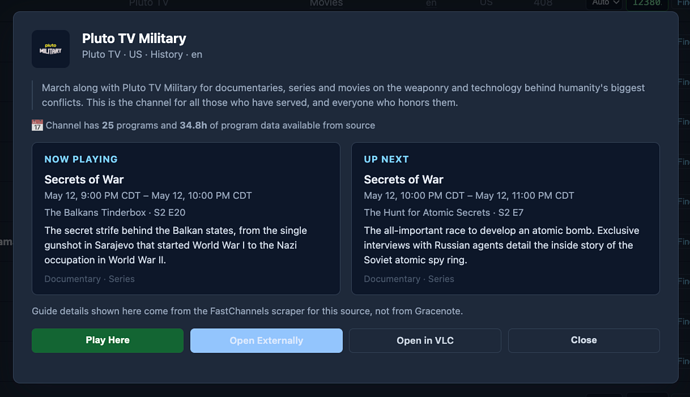Screen dimensions: 690x397
Task: Click the calendar icon beside program count
Action: [x=37, y=125]
